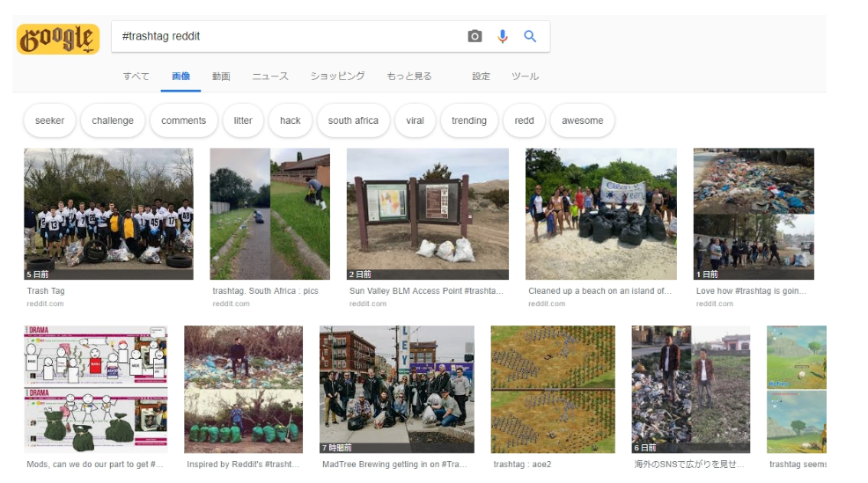Viewport: 868px width, 483px height.
Task: Apply the 'viral' filter chip
Action: (x=415, y=121)
